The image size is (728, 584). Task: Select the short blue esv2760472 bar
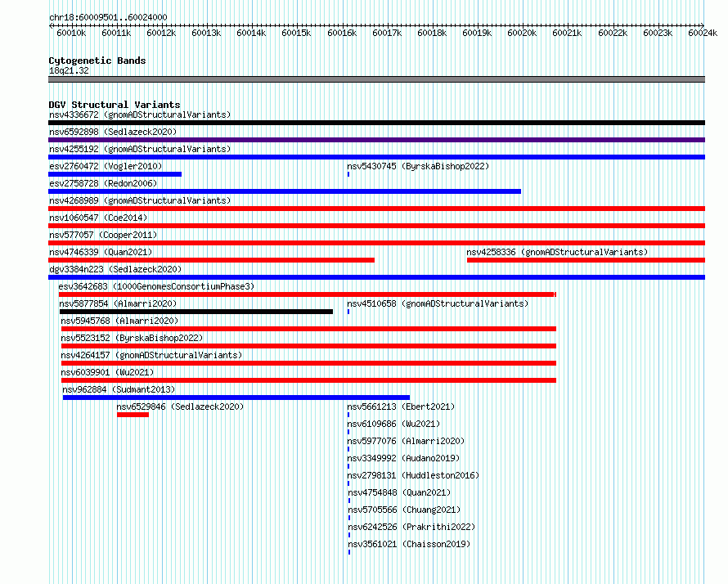tap(115, 174)
